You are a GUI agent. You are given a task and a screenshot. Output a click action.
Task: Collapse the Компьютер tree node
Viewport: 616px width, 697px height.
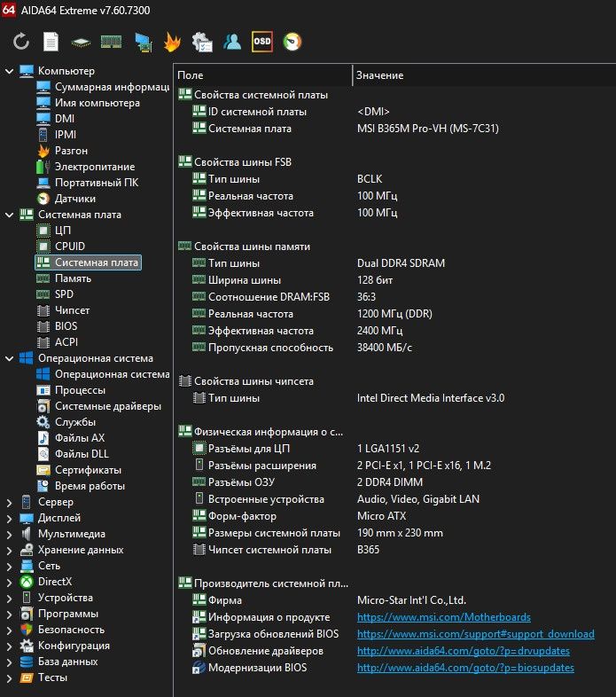[10, 71]
